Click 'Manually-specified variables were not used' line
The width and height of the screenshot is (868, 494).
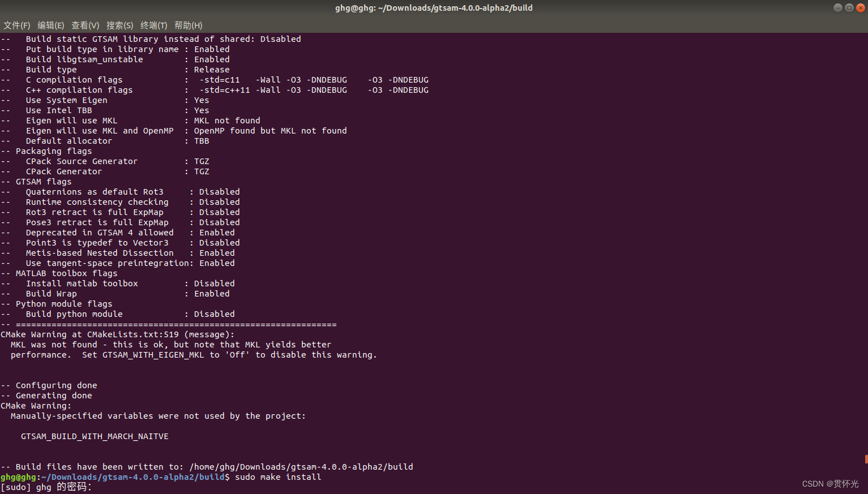[158, 416]
